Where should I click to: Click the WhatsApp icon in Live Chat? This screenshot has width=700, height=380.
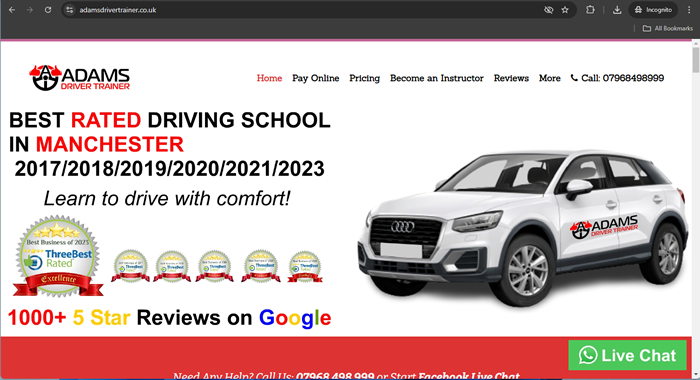coord(588,355)
